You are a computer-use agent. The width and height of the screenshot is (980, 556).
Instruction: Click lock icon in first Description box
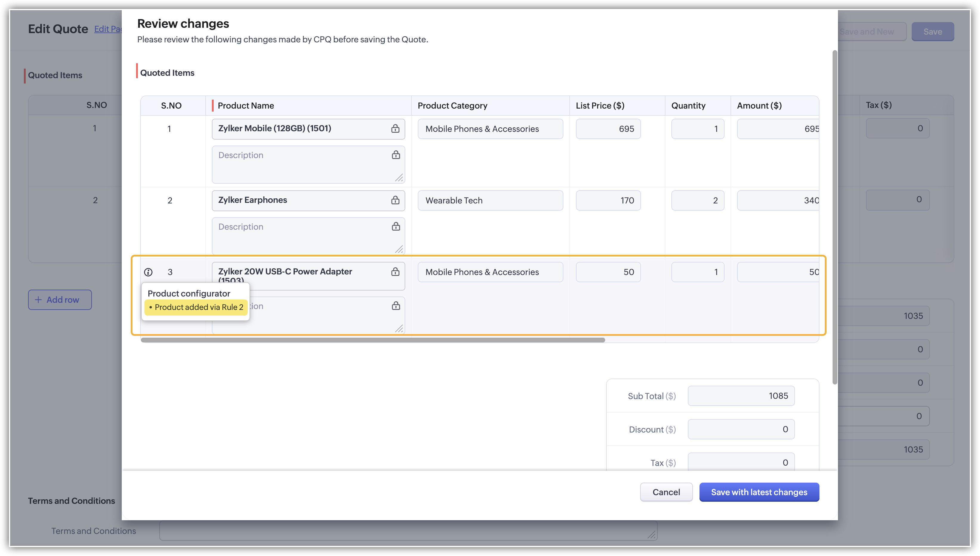tap(396, 155)
